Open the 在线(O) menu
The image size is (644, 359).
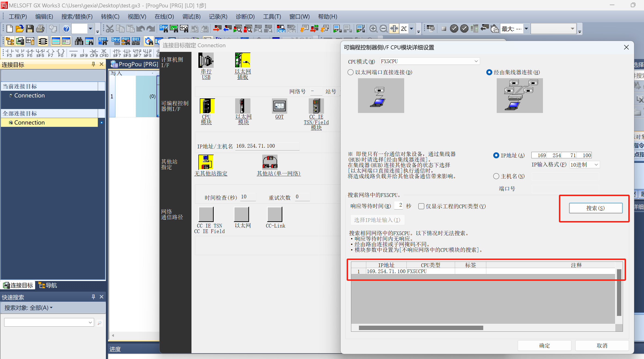[x=164, y=16]
